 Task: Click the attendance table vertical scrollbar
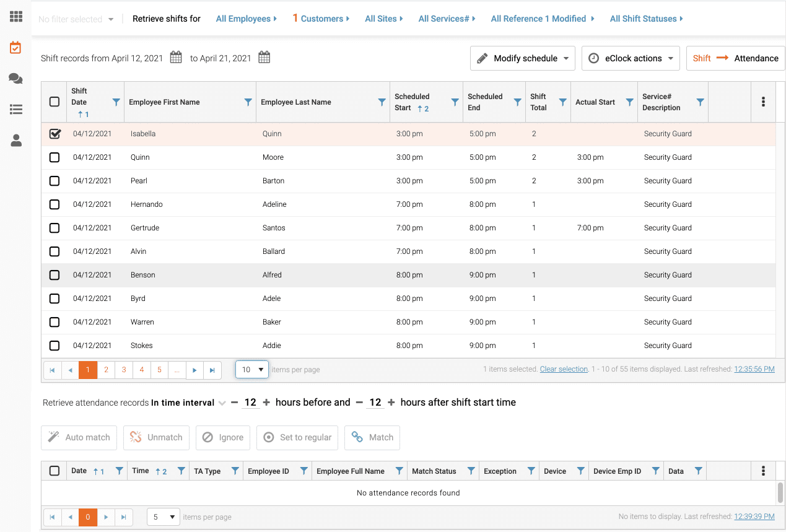click(780, 493)
